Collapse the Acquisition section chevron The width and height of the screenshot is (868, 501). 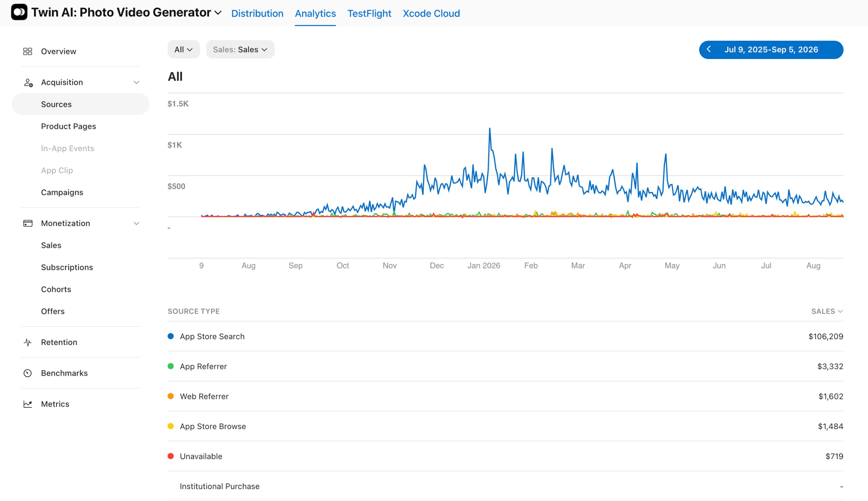point(137,82)
